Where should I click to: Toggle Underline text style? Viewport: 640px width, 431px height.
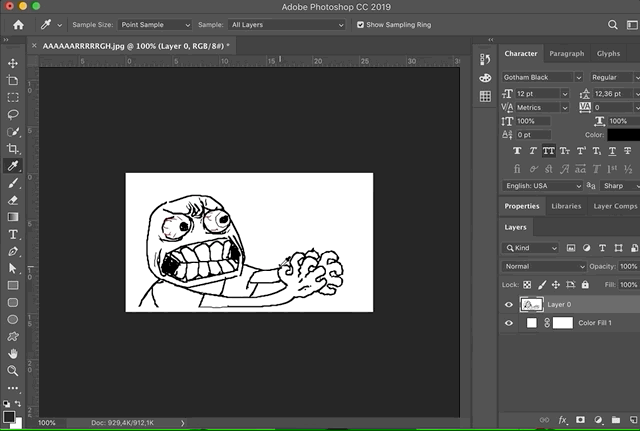click(612, 151)
